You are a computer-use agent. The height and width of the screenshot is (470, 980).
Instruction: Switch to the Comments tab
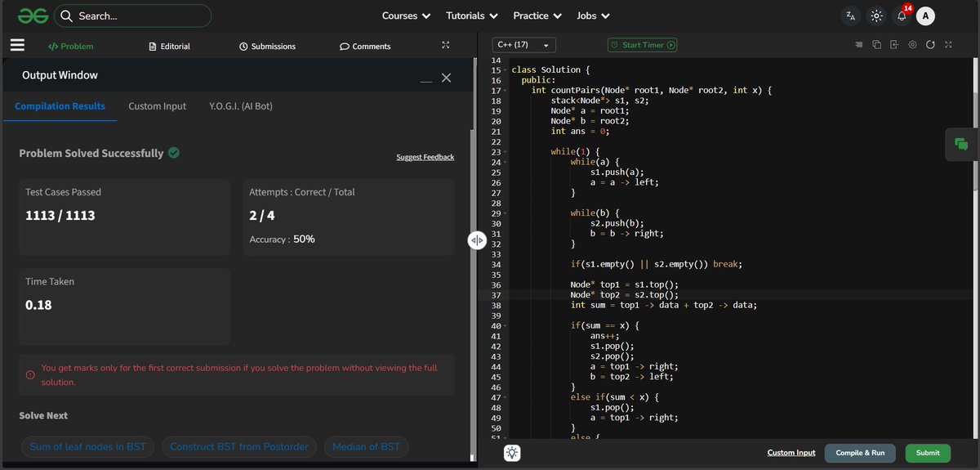(365, 47)
